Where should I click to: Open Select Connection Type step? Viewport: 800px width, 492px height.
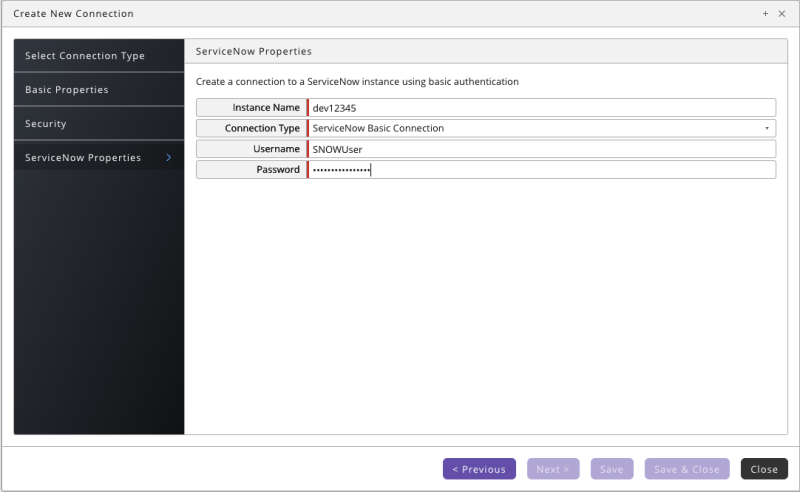click(99, 56)
